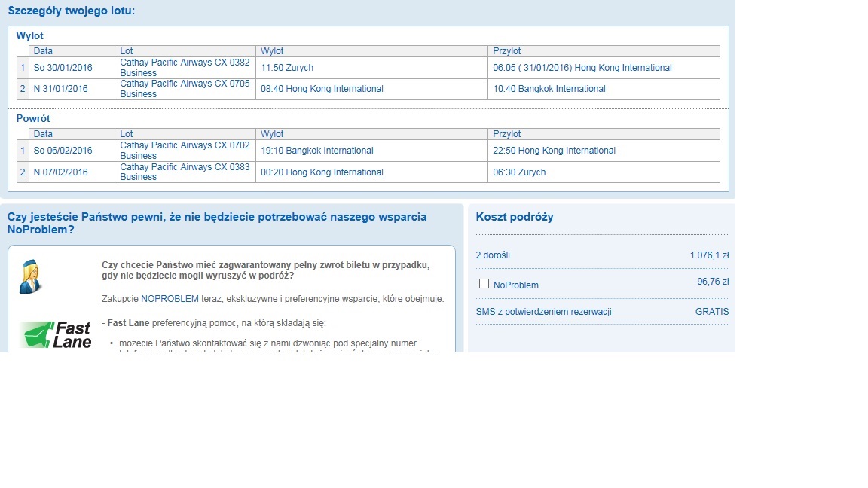Click the Wylot section heading
868x488 pixels.
click(x=29, y=36)
